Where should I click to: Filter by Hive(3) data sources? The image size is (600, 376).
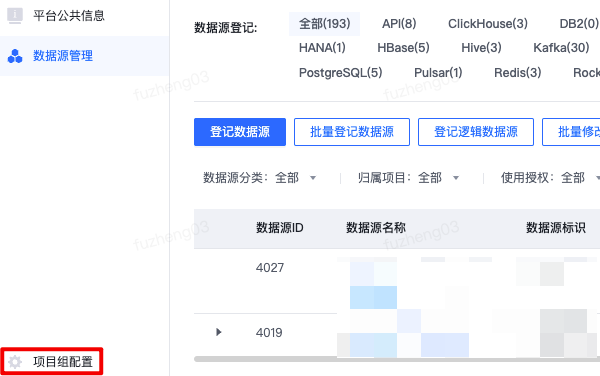click(x=481, y=48)
